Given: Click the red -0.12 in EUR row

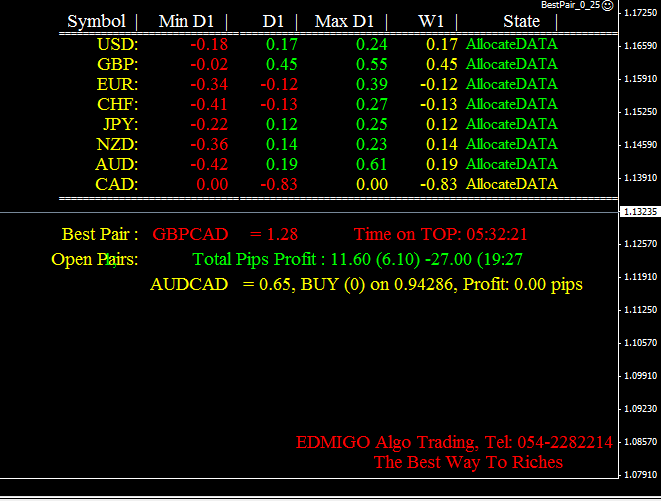Looking at the screenshot, I should [x=279, y=84].
